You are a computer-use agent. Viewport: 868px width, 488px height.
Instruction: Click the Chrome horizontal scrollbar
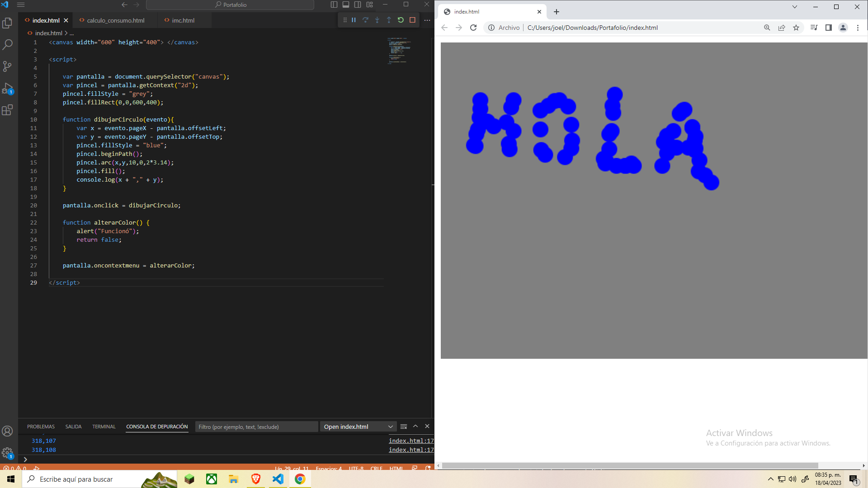[x=630, y=465]
